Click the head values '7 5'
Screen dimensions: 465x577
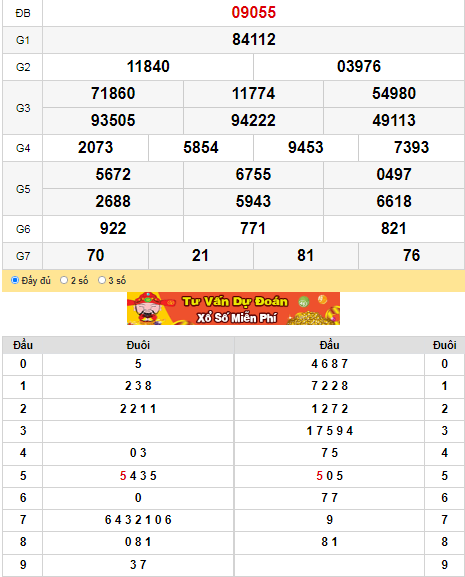click(330, 453)
